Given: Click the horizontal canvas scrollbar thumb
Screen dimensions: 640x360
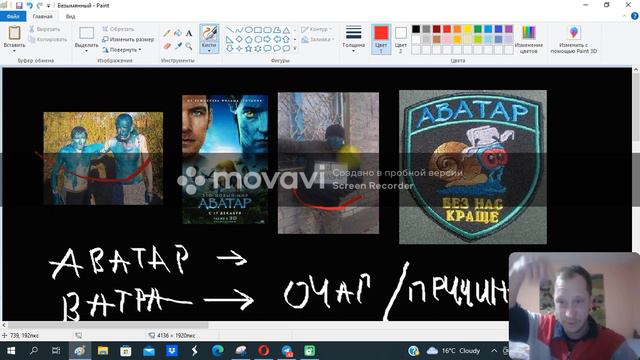Looking at the screenshot, I should 108,325.
